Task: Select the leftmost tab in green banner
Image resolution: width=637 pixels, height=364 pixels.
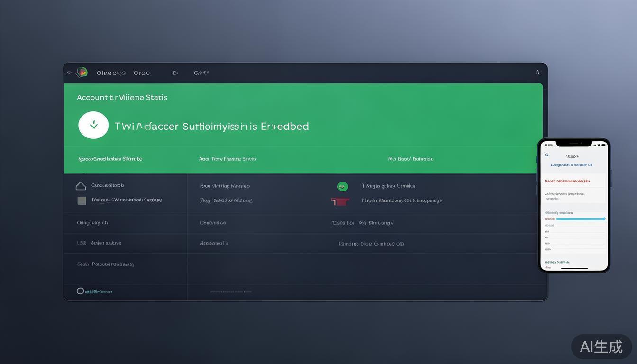Action: coord(110,159)
